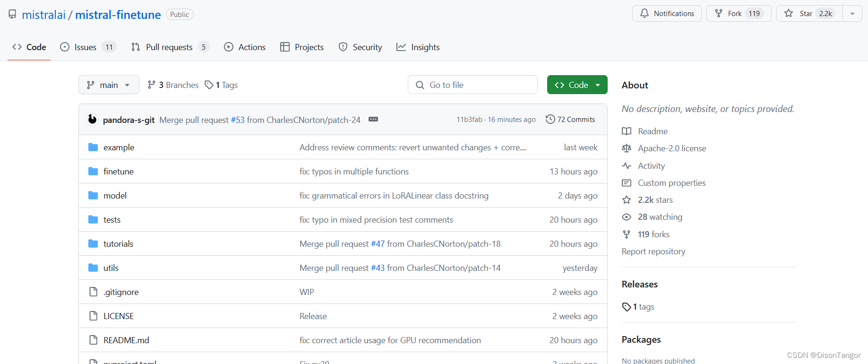Open the Projects tab

[x=302, y=47]
